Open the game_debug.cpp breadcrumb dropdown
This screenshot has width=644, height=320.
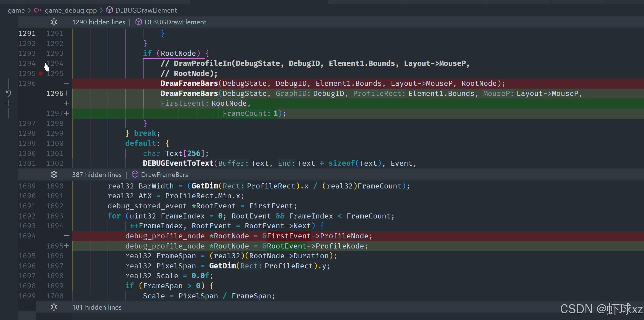[70, 10]
